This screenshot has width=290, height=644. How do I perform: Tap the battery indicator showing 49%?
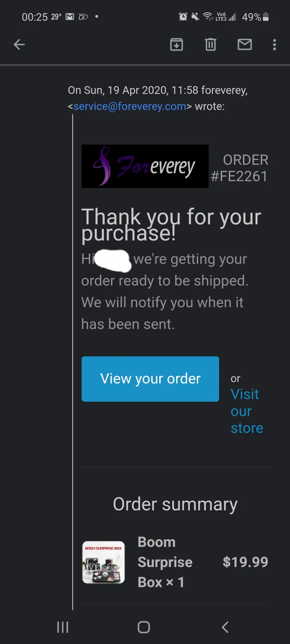pos(255,17)
